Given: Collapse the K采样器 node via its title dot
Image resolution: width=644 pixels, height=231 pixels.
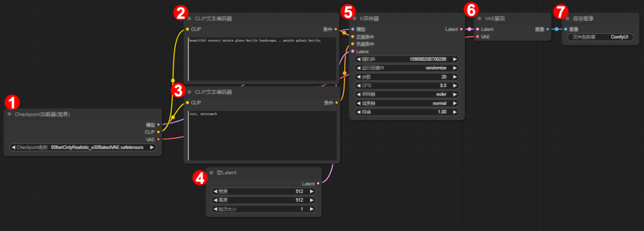Looking at the screenshot, I should tap(354, 19).
